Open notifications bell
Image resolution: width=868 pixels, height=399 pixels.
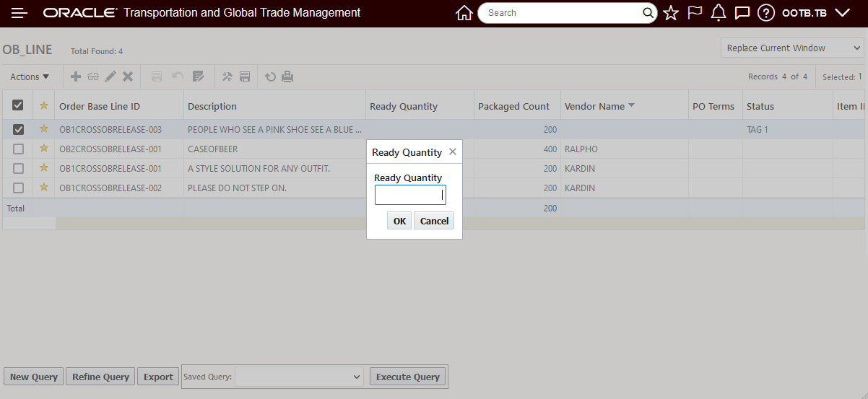pyautogui.click(x=718, y=13)
